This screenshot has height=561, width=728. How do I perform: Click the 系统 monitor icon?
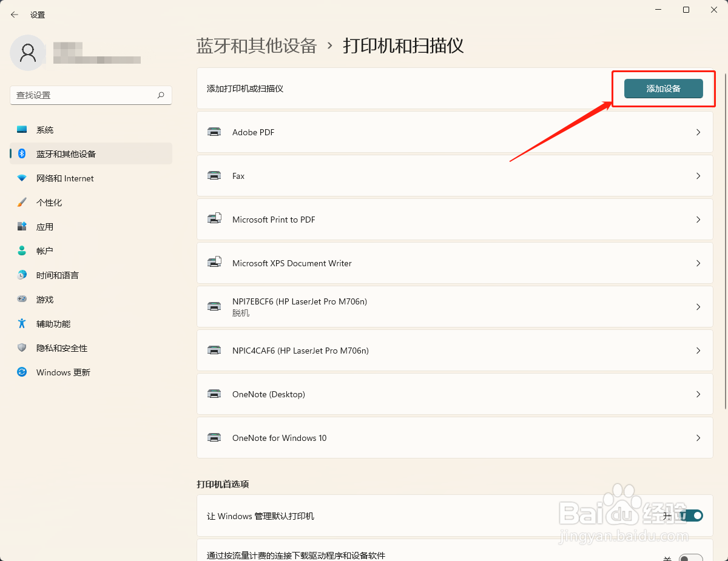(x=22, y=130)
